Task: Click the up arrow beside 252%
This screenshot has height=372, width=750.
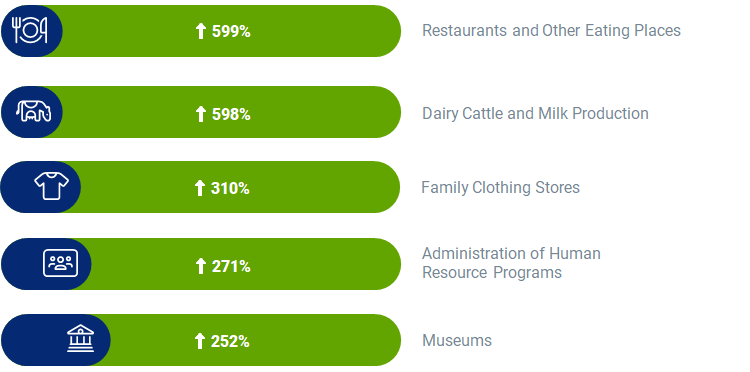Action: click(200, 341)
